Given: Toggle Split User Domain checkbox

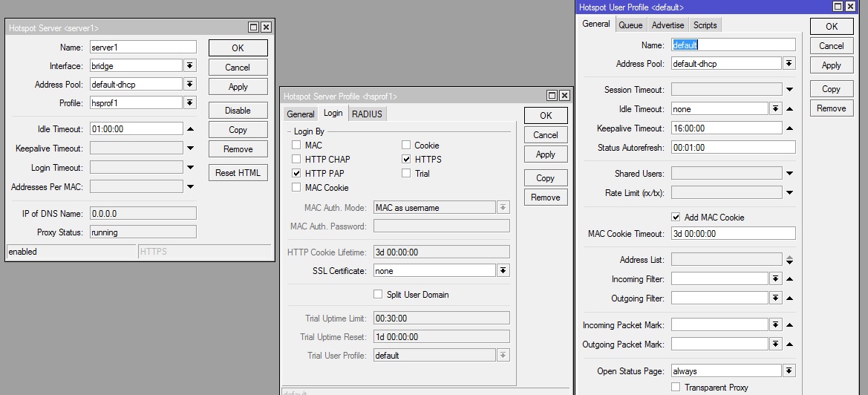Looking at the screenshot, I should (x=378, y=294).
